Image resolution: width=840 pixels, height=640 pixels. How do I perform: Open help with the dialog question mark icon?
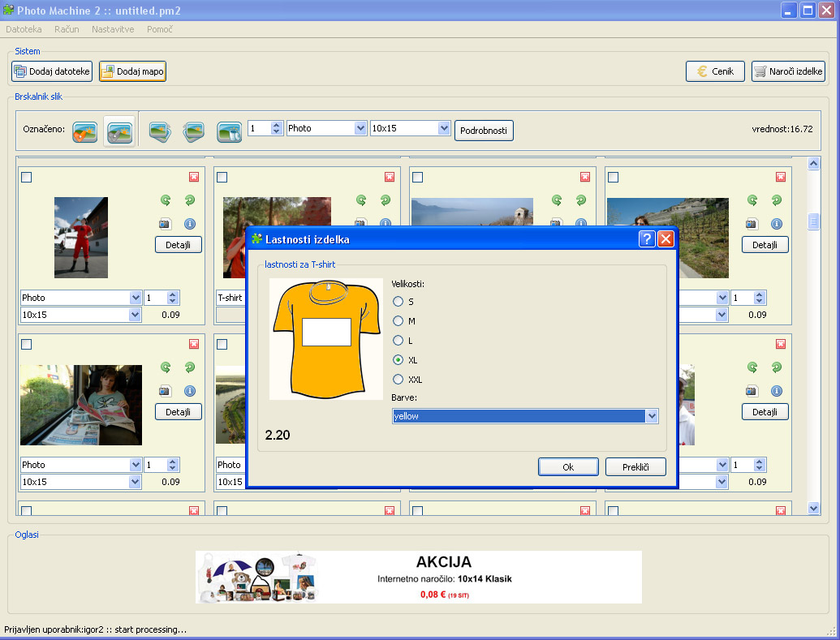click(647, 239)
